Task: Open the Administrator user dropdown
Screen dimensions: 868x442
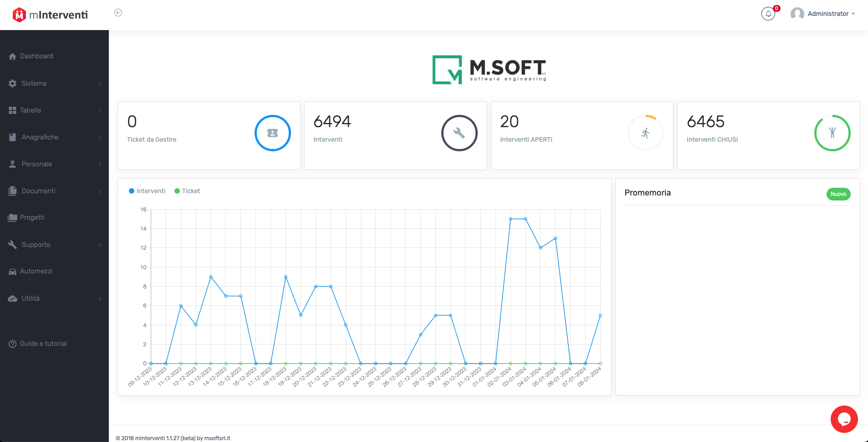Action: (831, 14)
